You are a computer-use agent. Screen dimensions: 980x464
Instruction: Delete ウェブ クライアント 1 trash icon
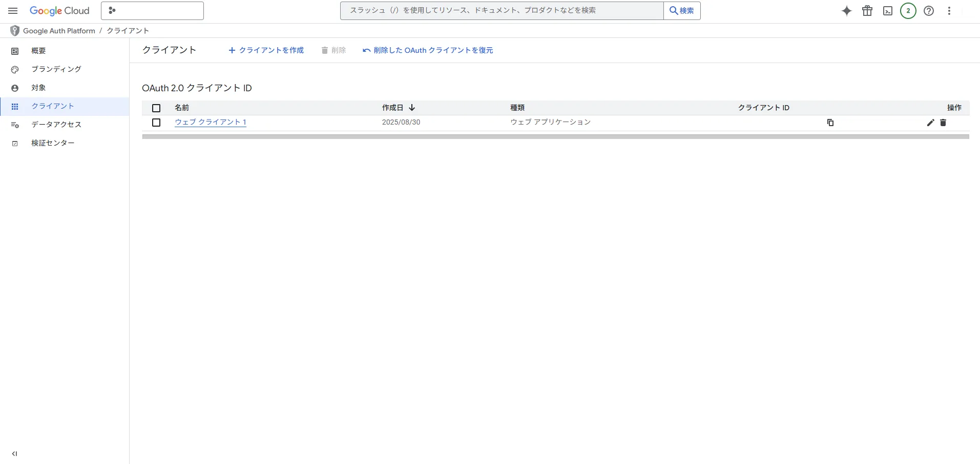[943, 123]
